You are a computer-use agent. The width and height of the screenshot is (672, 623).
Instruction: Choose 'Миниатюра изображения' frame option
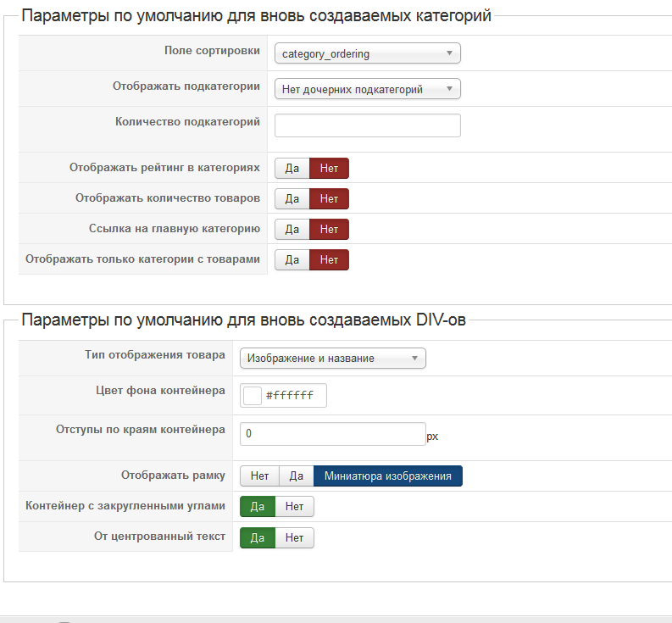tap(388, 476)
